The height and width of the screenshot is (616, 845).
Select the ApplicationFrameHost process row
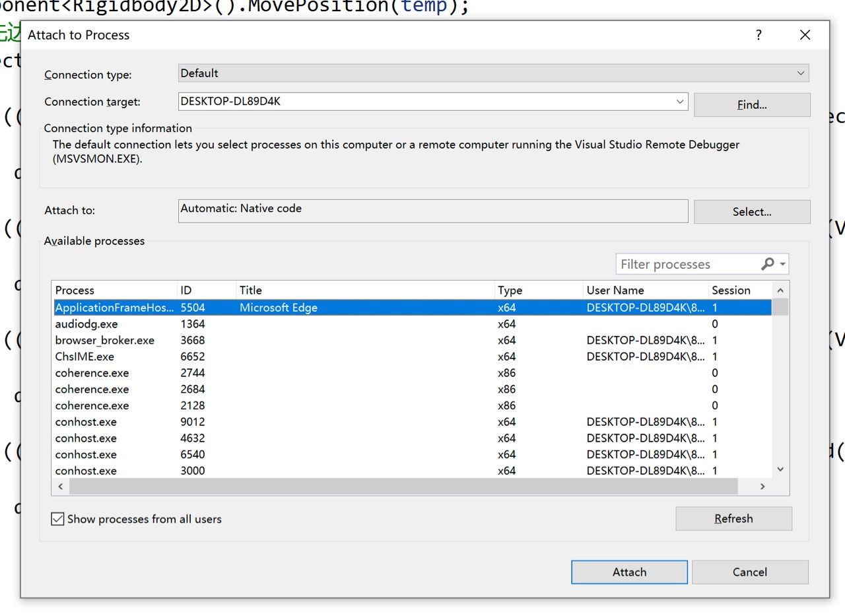point(412,308)
